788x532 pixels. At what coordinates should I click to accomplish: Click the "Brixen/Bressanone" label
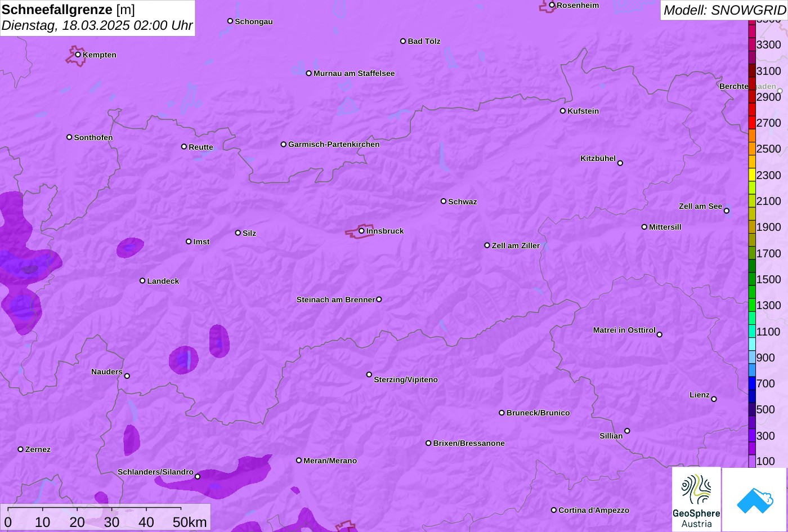click(469, 443)
